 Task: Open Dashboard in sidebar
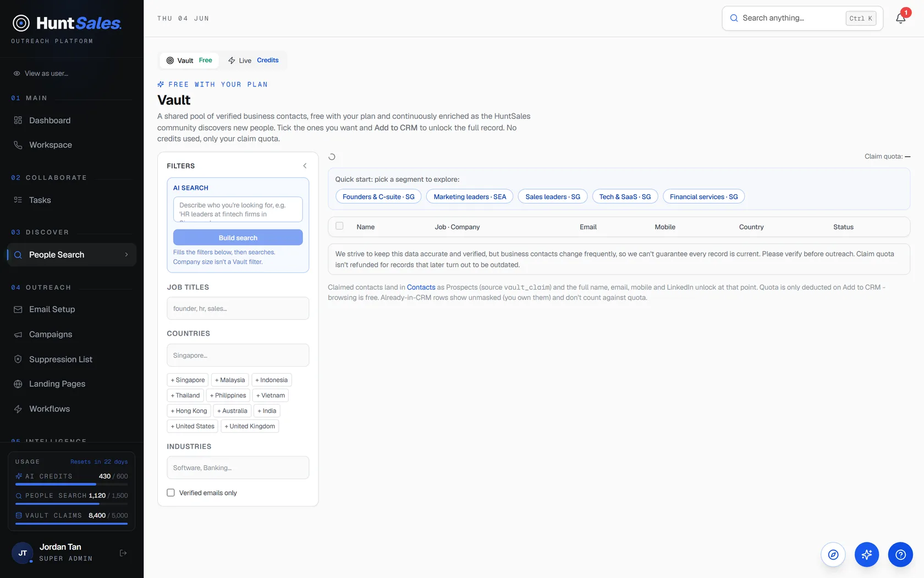pos(71,120)
